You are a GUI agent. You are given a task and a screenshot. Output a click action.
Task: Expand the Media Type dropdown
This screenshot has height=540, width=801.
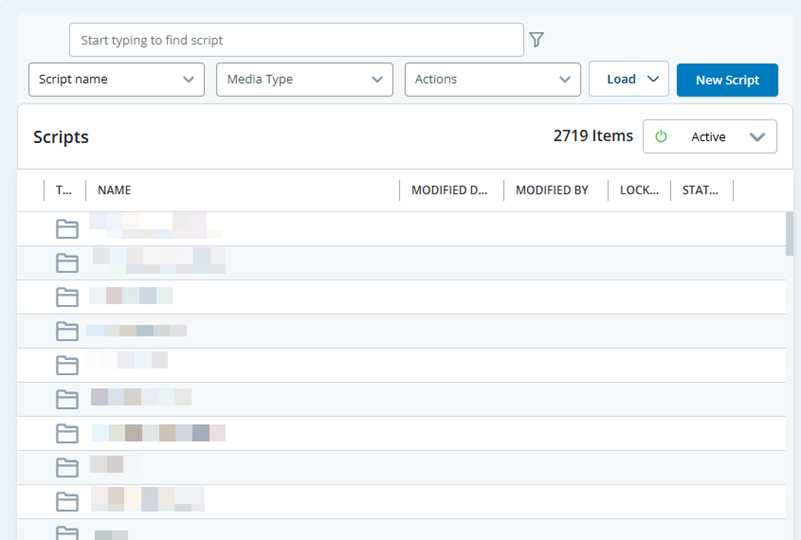(x=304, y=80)
